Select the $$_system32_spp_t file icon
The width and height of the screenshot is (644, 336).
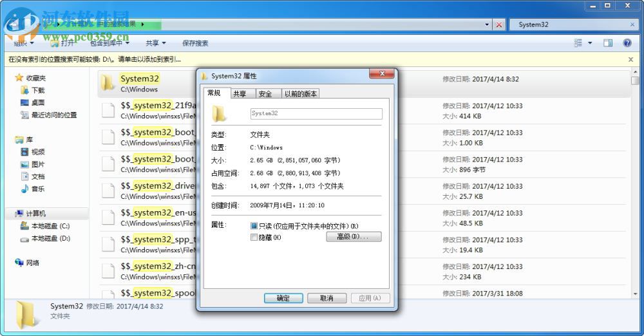108,244
